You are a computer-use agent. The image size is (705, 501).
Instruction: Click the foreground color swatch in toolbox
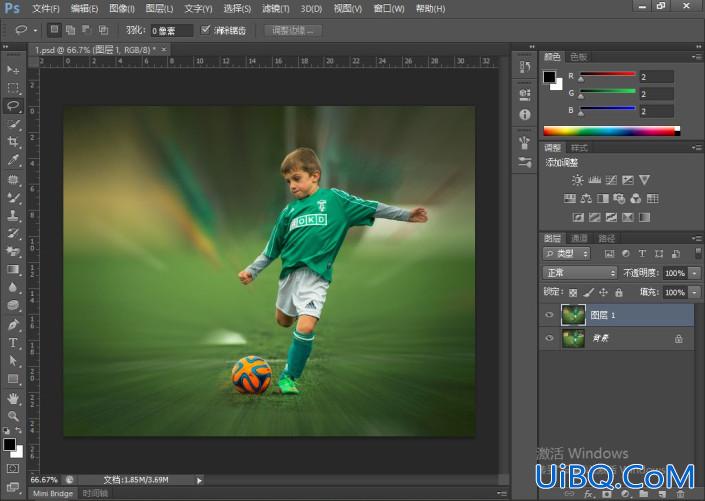(x=9, y=444)
